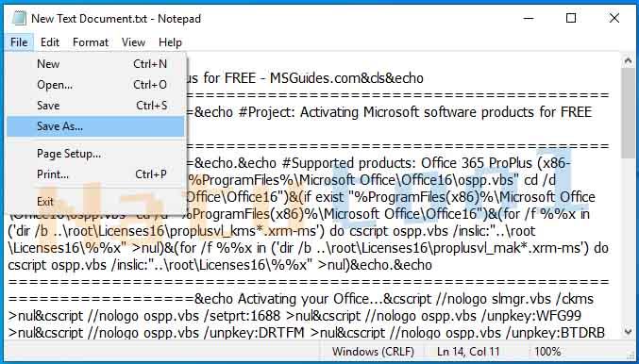The height and width of the screenshot is (364, 639).
Task: Open the Format menu
Action: 91,42
